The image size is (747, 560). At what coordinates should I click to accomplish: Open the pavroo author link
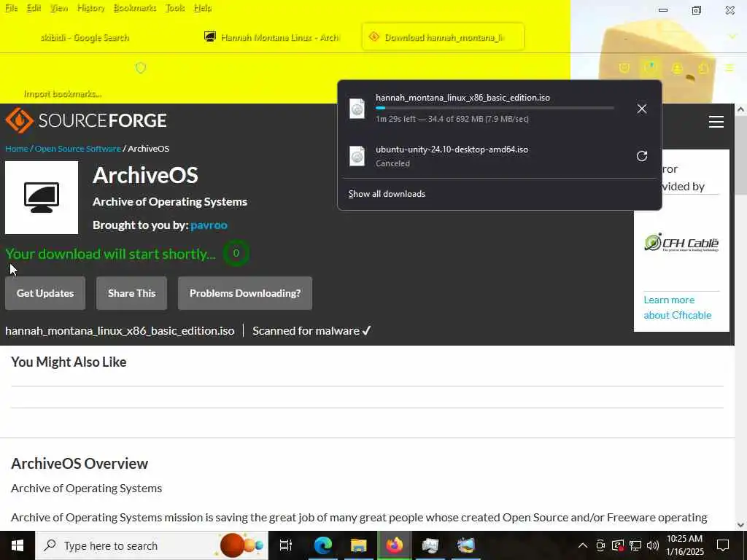click(x=209, y=225)
